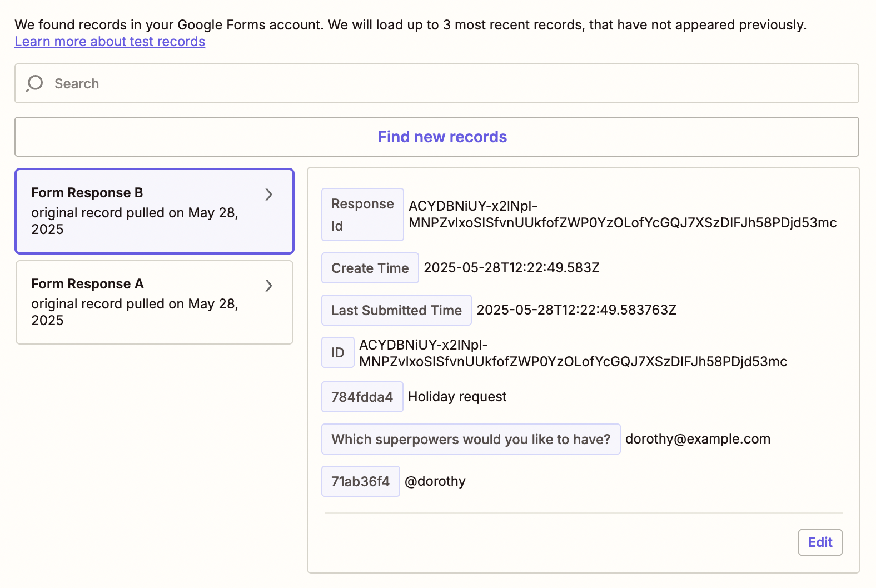
Task: Click the Edit button
Action: pyautogui.click(x=820, y=542)
